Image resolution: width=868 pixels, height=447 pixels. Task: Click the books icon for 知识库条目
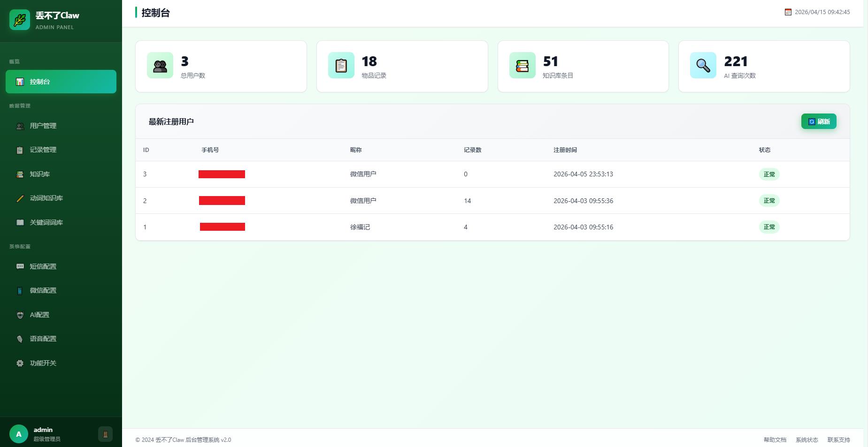522,66
